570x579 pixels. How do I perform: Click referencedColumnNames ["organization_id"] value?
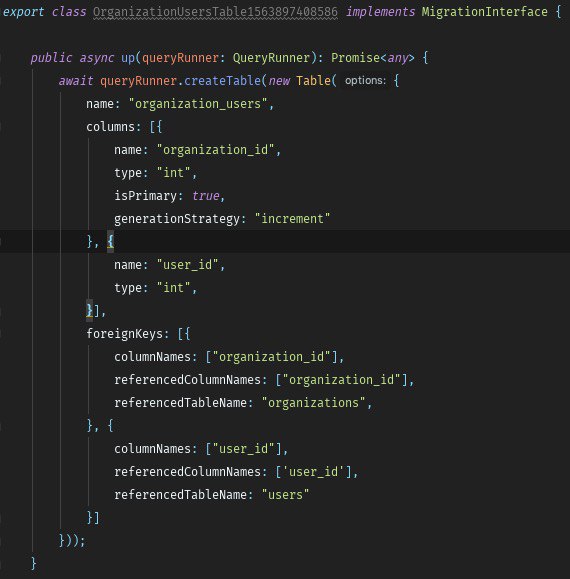coord(341,380)
